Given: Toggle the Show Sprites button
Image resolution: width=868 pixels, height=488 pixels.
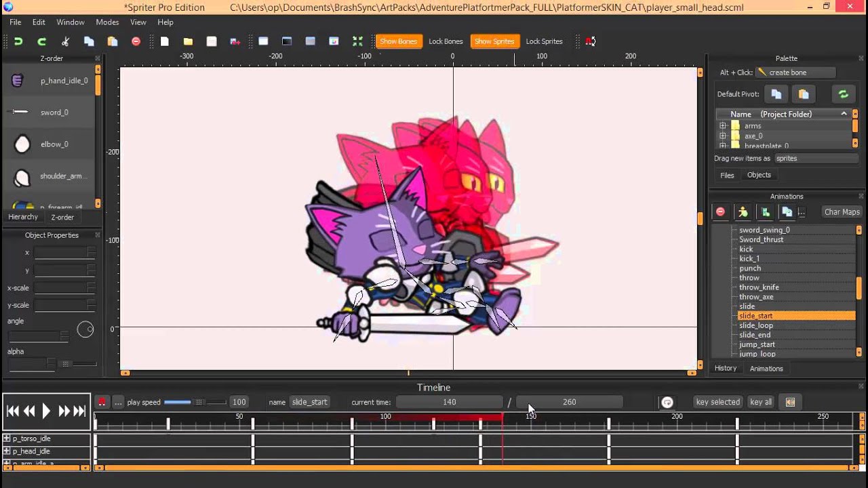Looking at the screenshot, I should tap(494, 41).
